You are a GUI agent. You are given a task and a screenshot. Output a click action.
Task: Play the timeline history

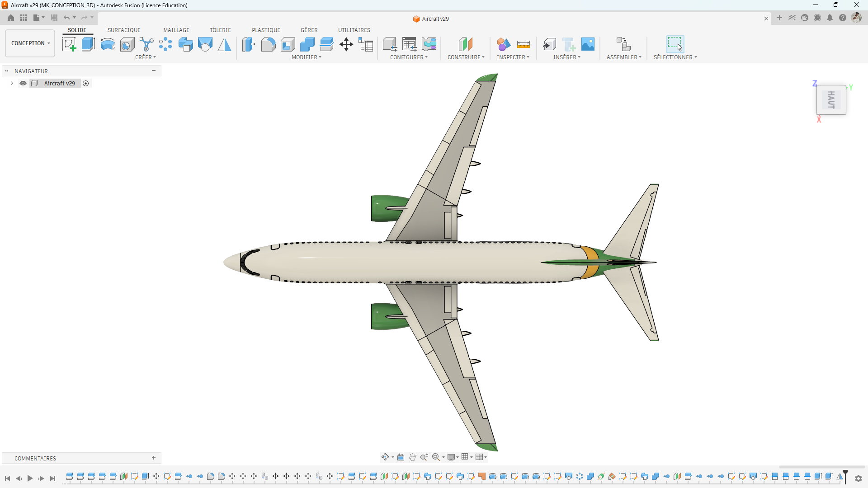pyautogui.click(x=30, y=478)
